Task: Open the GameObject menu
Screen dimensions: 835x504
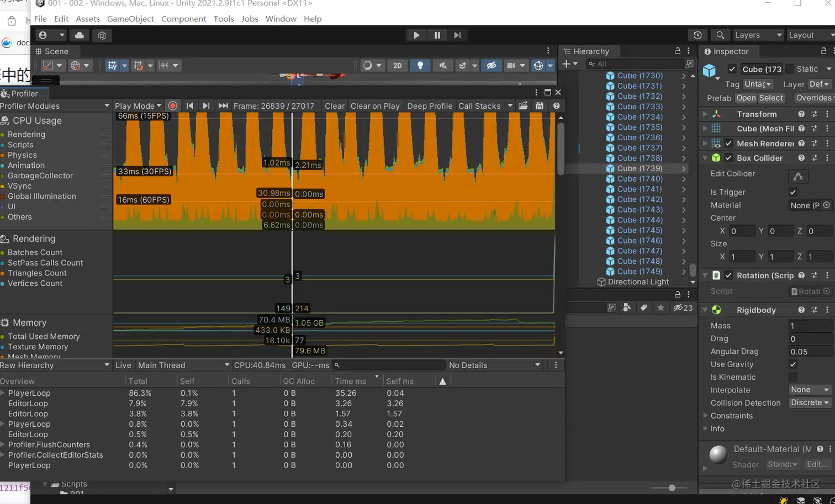Action: 130,19
